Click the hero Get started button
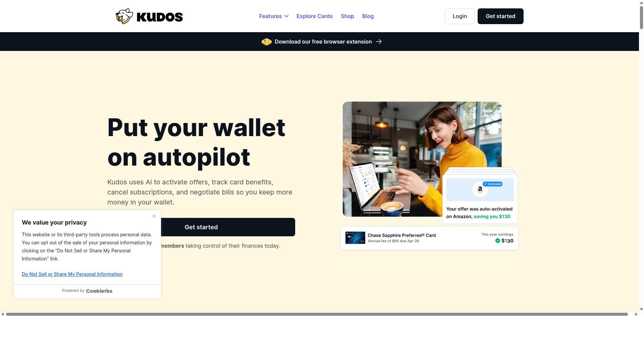Image resolution: width=644 pixels, height=362 pixels. [201, 227]
